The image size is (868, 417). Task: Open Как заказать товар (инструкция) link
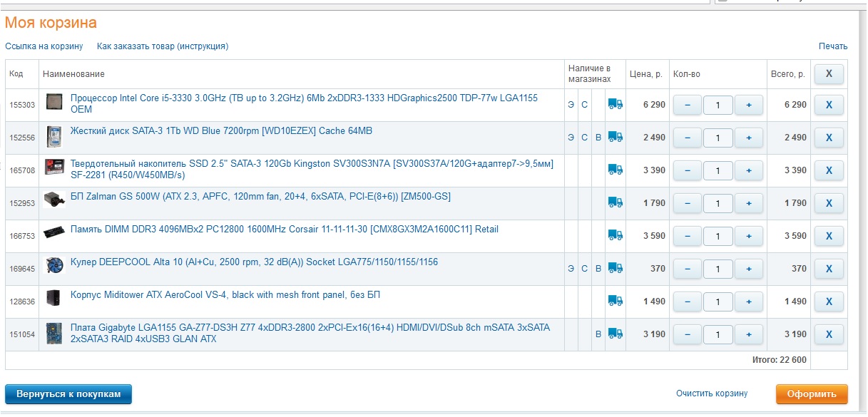coord(163,46)
